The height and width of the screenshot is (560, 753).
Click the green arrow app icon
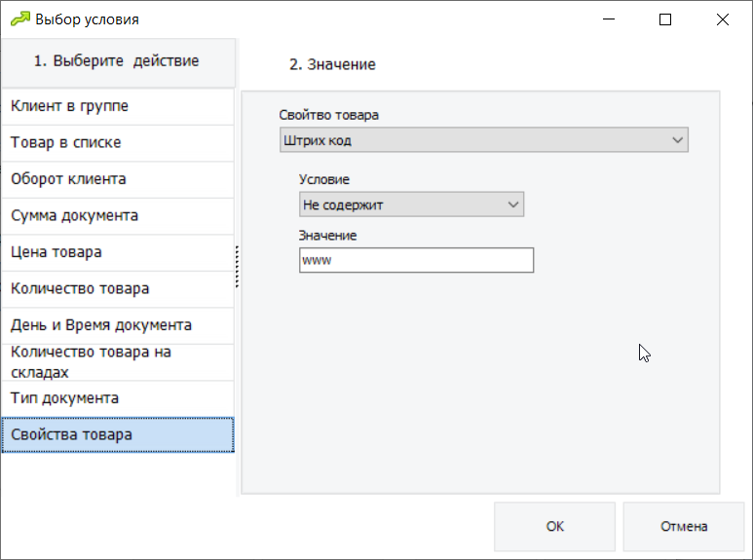(20, 19)
